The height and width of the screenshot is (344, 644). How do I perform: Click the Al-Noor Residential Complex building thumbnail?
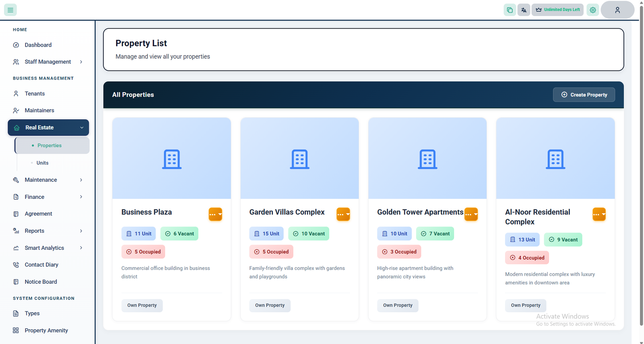555,159
